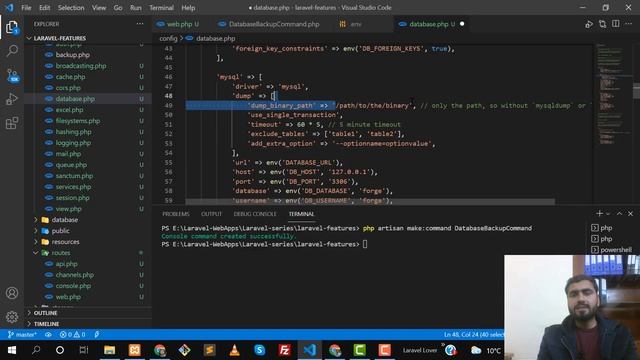Switch to the OUTPUT panel tab
The height and width of the screenshot is (360, 640).
[211, 214]
